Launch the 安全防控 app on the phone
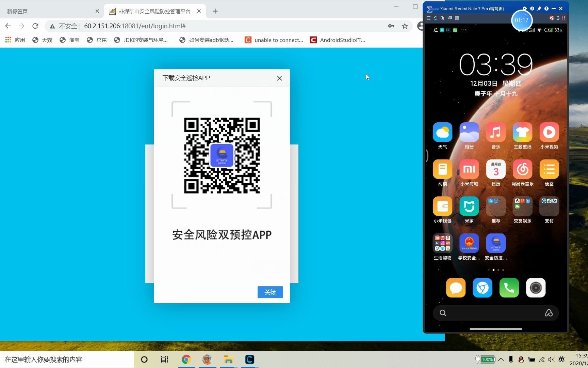Image resolution: width=588 pixels, height=368 pixels. click(496, 243)
